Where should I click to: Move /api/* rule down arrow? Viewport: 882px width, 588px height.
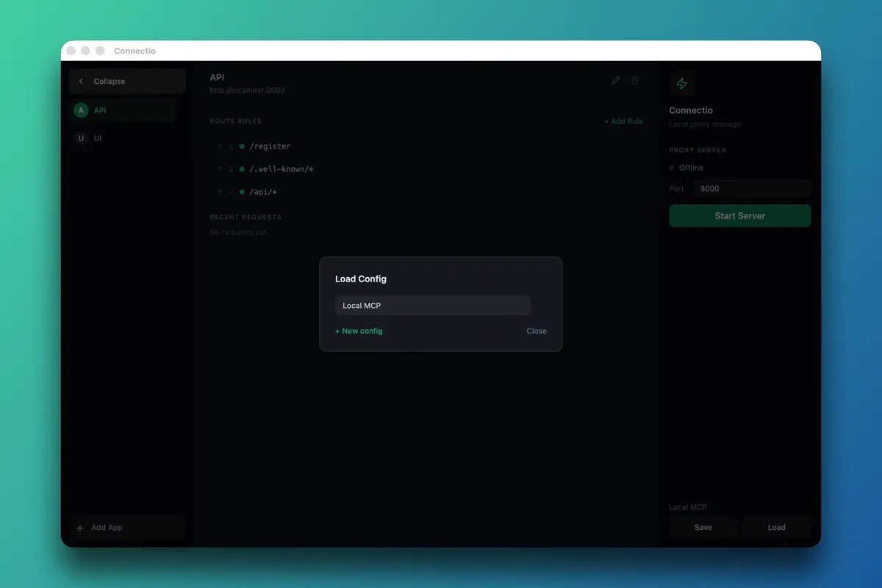click(231, 193)
